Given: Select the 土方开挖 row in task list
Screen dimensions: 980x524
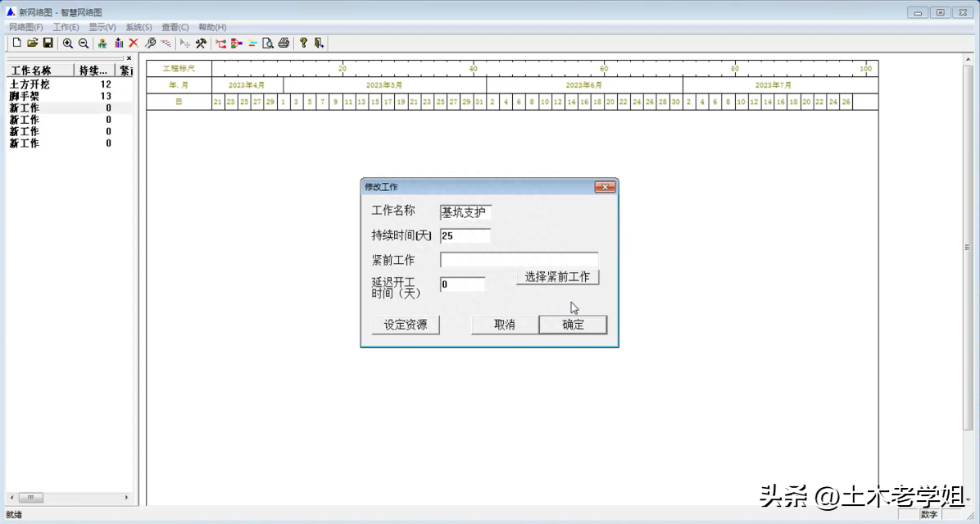Looking at the screenshot, I should point(29,84).
